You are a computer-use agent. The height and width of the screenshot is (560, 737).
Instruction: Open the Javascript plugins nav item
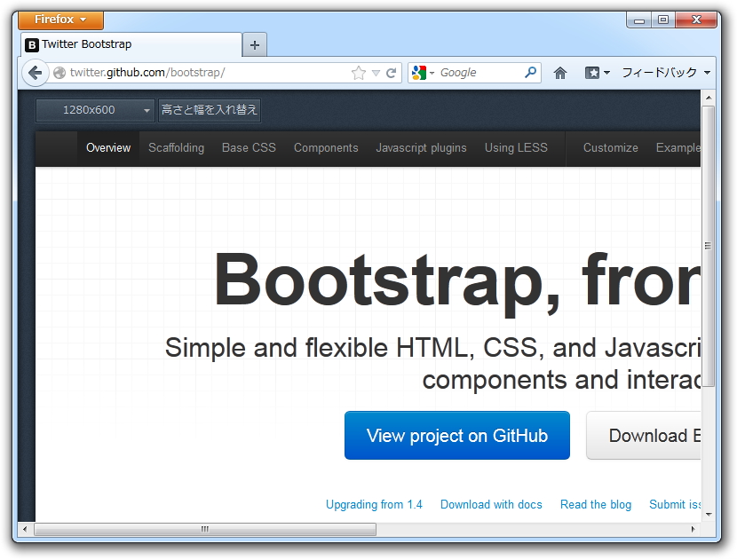(x=422, y=148)
